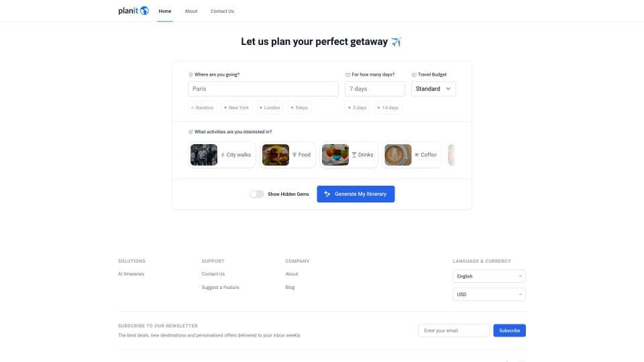Click the location pin icon beside destination label
Screen dimensions: 644x362
coord(191,74)
